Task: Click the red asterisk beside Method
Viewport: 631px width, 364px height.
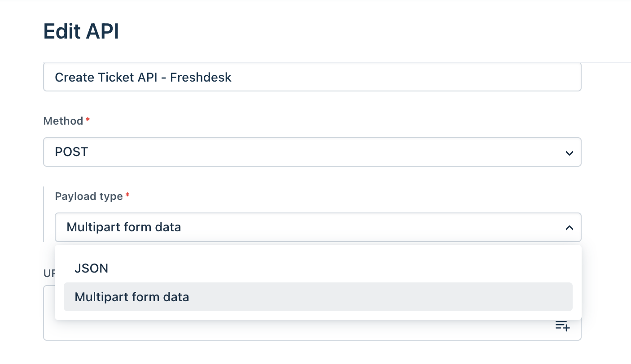Action: (x=88, y=120)
